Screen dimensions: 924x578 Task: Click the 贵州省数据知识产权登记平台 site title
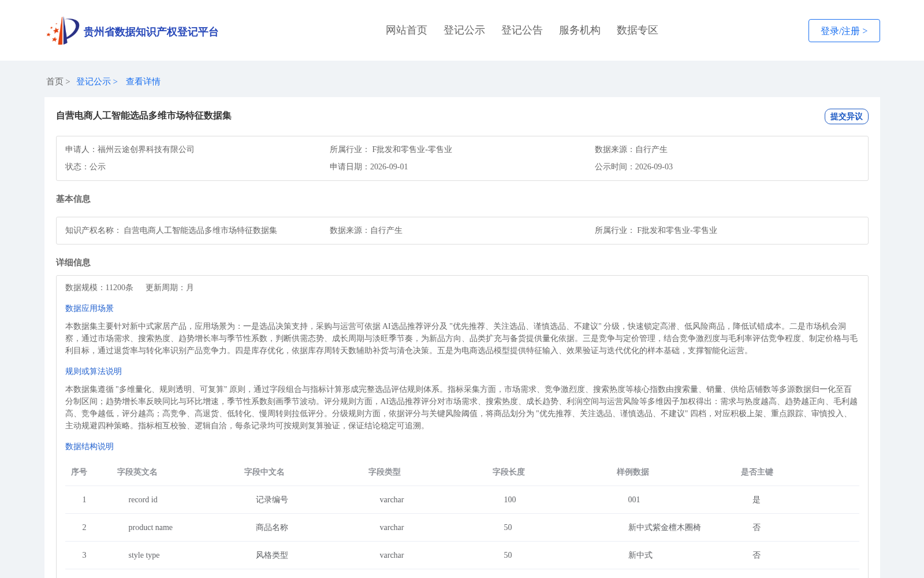point(151,32)
